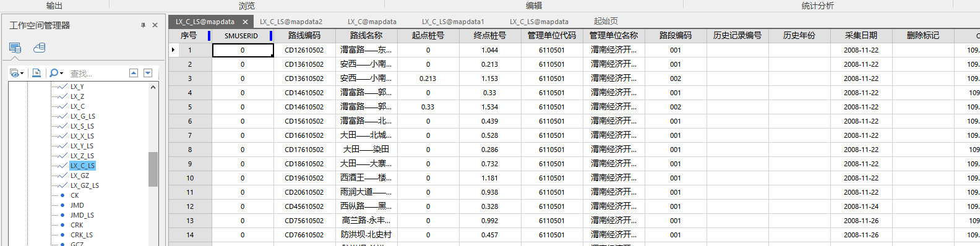Viewport: 980px width, 246px height.
Task: Click the SMUSERID cell in row 1
Action: [x=243, y=50]
